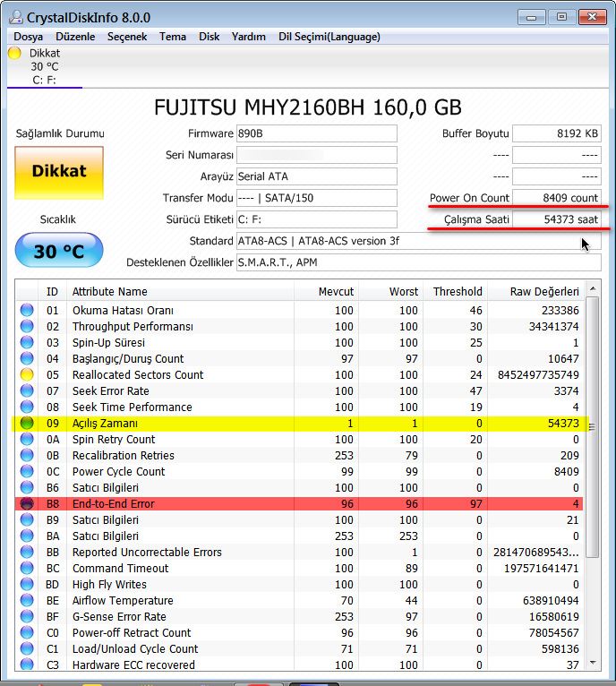Click status icon for Throughput Performansı
The image size is (616, 686).
pyautogui.click(x=27, y=326)
